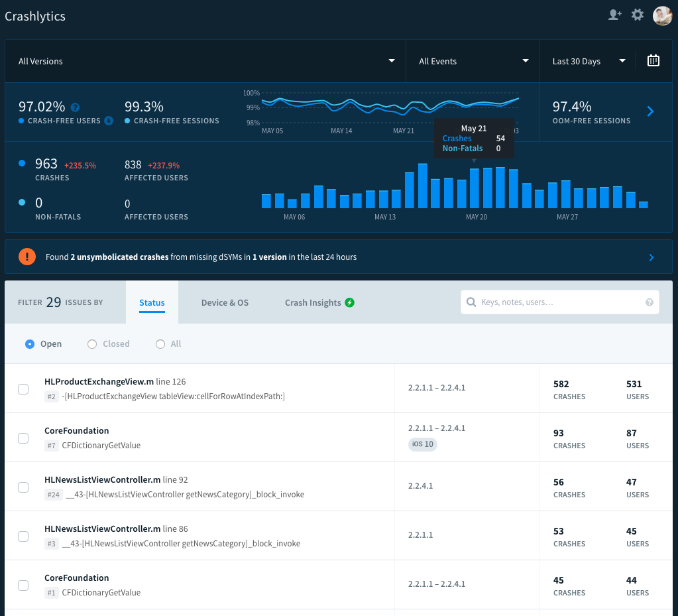Click the download icon beside Crash-Free Users
This screenshot has width=678, height=616.
point(109,121)
